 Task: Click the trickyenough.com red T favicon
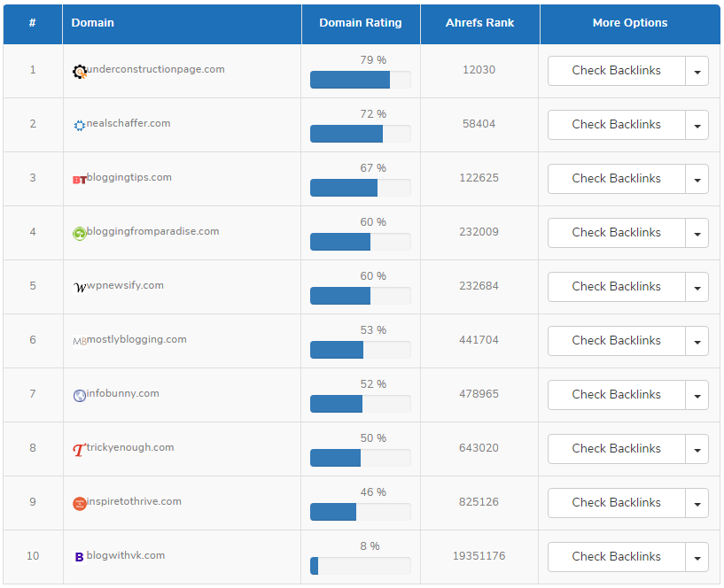[80, 450]
